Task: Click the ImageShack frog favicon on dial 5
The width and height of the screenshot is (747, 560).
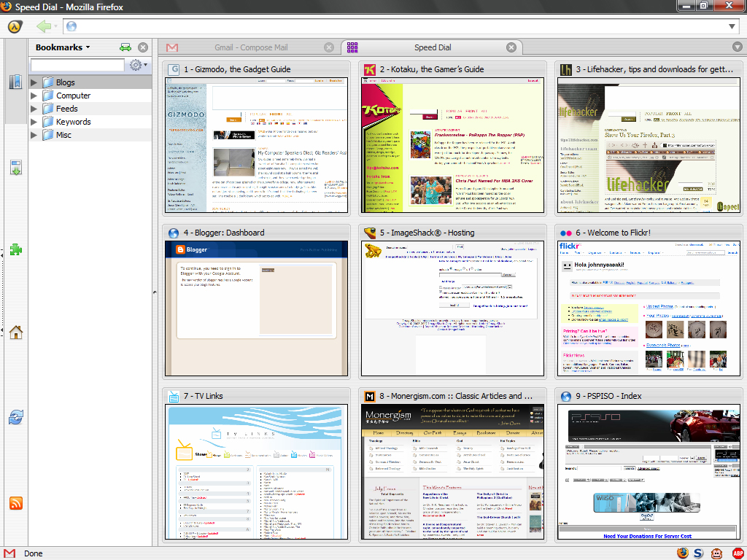Action: pos(370,233)
